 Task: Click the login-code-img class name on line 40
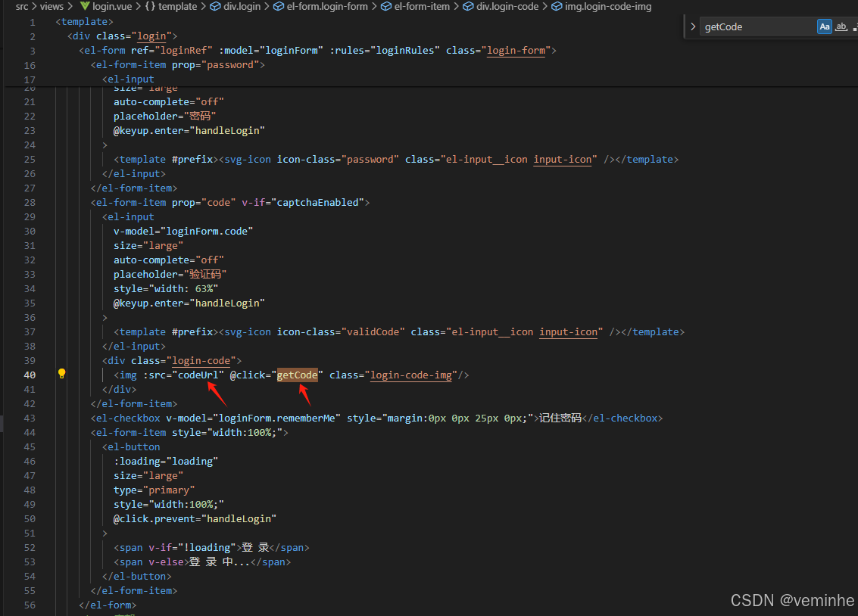[411, 375]
